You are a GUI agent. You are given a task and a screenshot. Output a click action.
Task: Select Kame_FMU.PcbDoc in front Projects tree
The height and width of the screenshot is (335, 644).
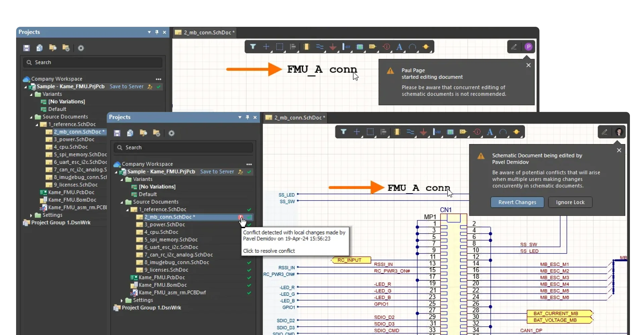[162, 277]
